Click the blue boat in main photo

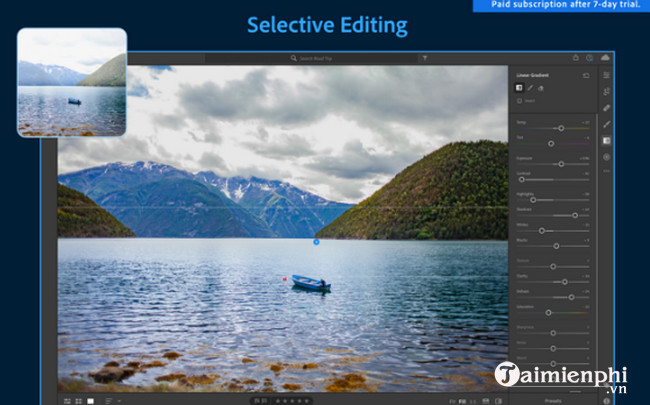pos(311,283)
